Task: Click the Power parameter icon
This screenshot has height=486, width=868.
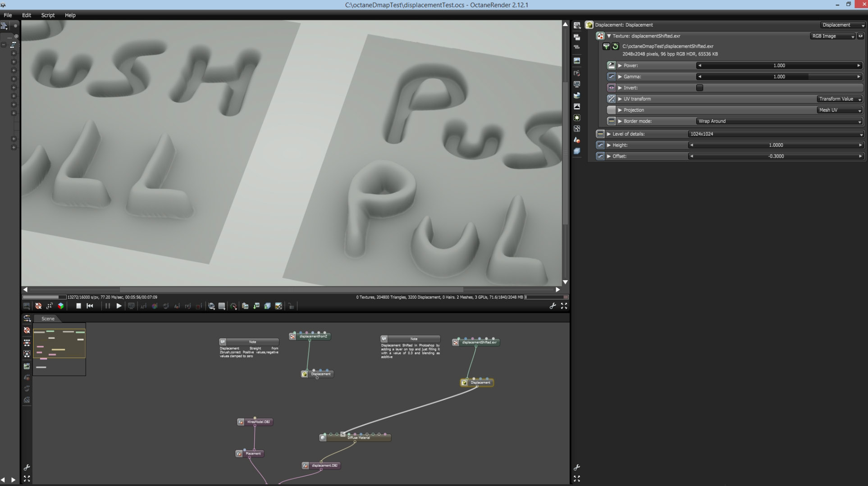Action: pos(611,65)
